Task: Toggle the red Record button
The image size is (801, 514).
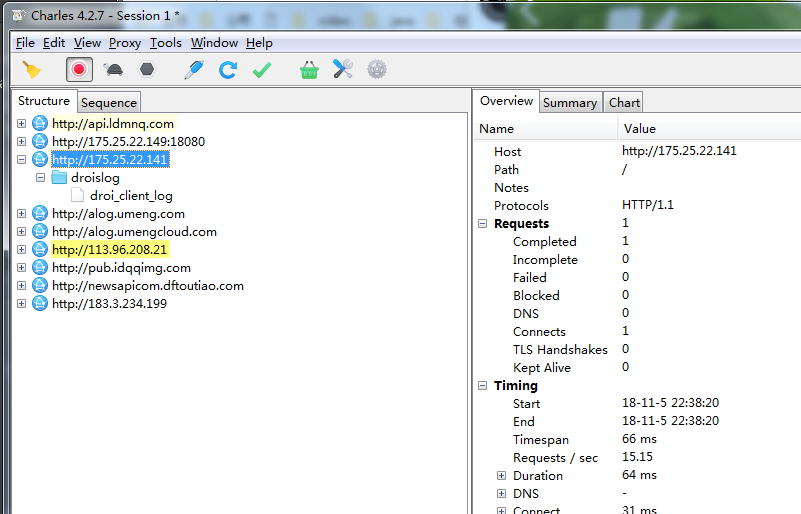Action: [x=79, y=69]
